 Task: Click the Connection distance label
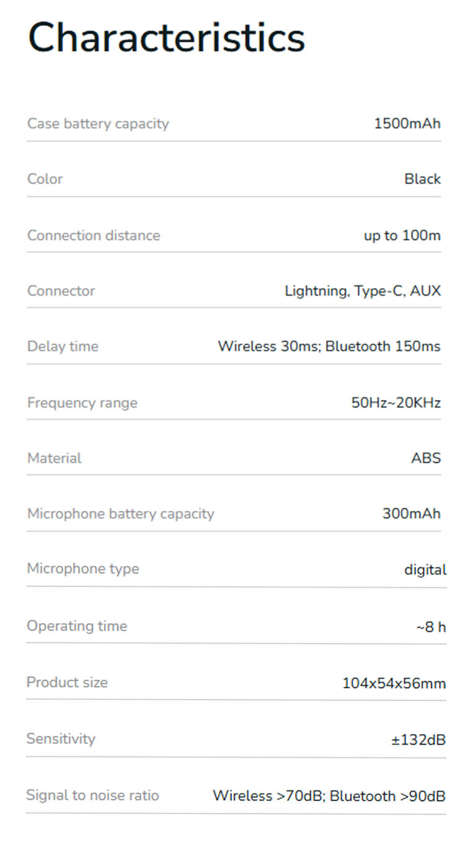pos(94,236)
